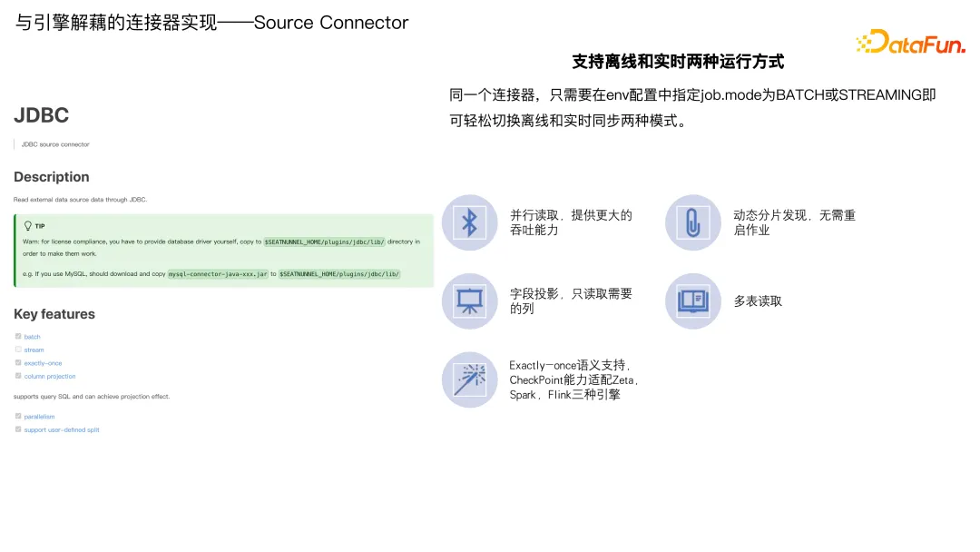Toggle the exactly-once checkbox

pos(18,362)
